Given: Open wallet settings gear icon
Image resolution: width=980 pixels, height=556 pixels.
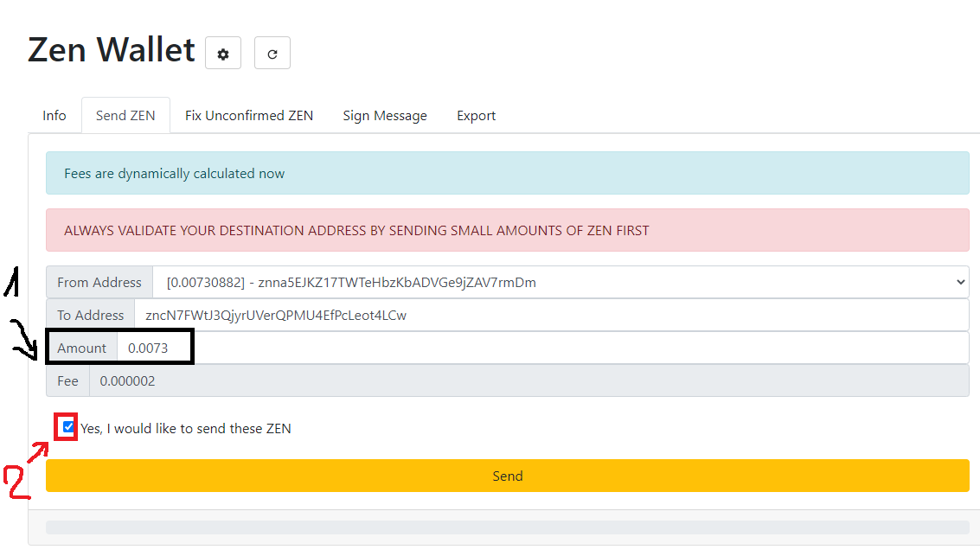Looking at the screenshot, I should pos(223,53).
